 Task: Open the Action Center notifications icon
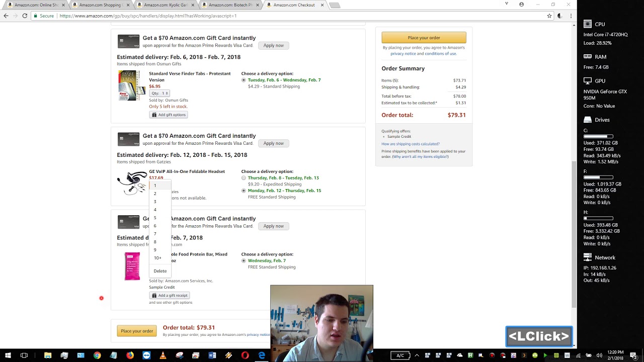point(633,355)
